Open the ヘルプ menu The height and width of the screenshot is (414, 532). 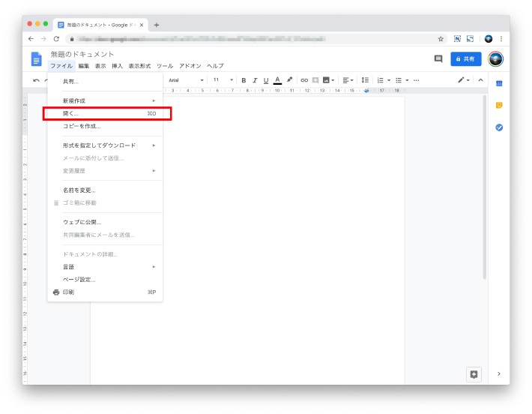pyautogui.click(x=216, y=66)
